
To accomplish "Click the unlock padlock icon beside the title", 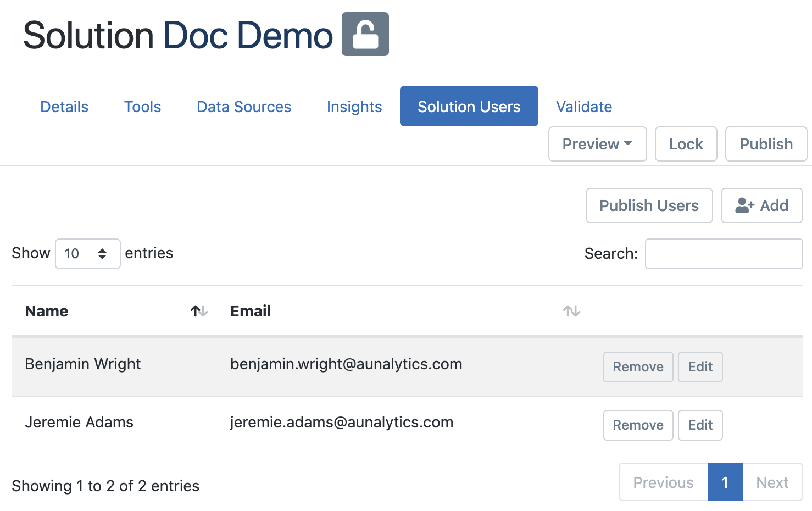I will (365, 34).
